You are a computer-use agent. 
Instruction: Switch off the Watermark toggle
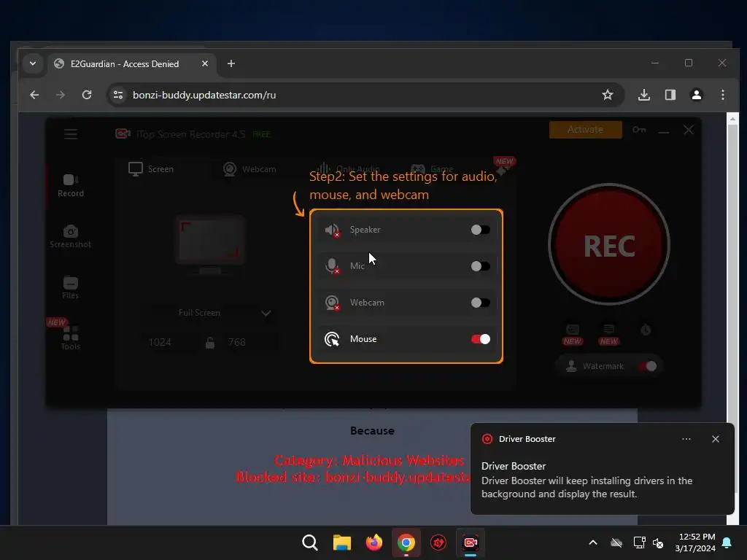pos(648,366)
